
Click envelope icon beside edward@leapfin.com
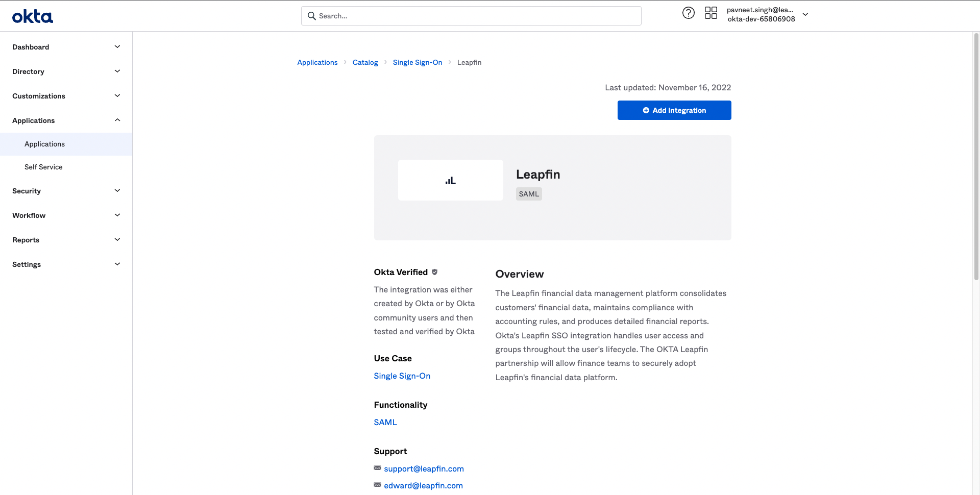tap(377, 485)
